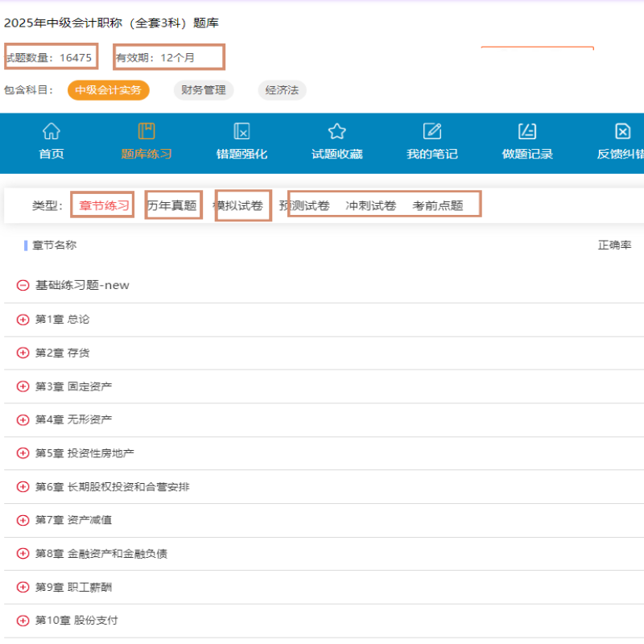Click the home icon above 首页
The width and height of the screenshot is (644, 644).
[x=52, y=131]
